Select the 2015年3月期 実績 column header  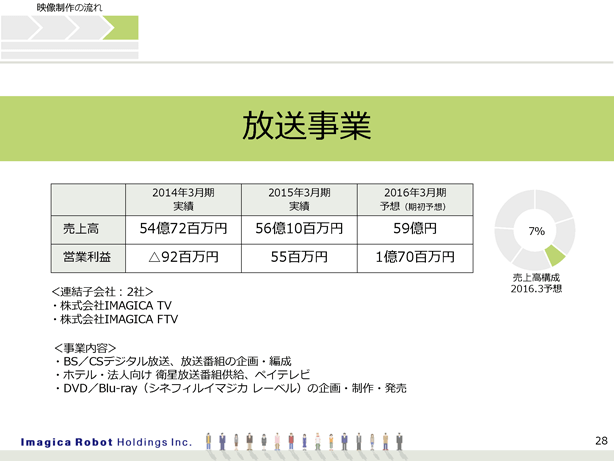coord(299,199)
